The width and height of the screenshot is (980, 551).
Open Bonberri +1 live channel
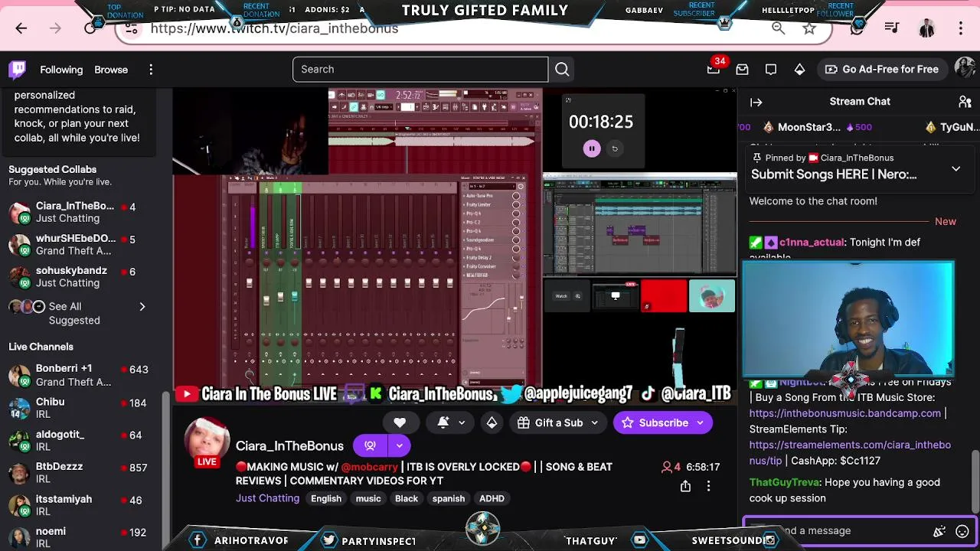[x=77, y=376]
